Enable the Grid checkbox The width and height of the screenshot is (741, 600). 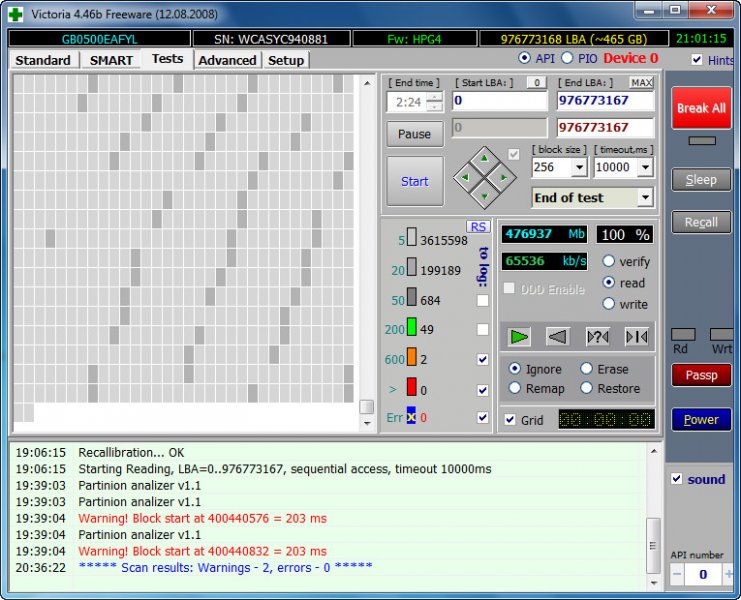click(x=511, y=420)
